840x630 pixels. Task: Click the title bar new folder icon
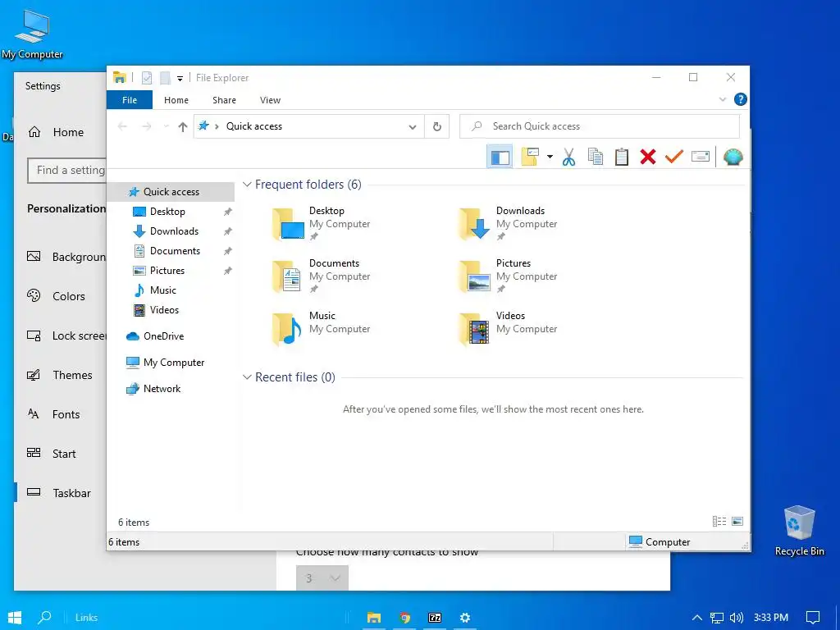[x=166, y=78]
